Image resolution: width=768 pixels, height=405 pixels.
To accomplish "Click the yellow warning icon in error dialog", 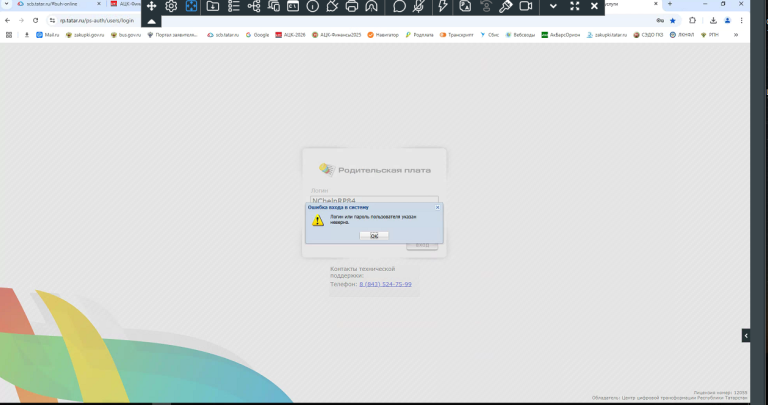I will [x=318, y=220].
